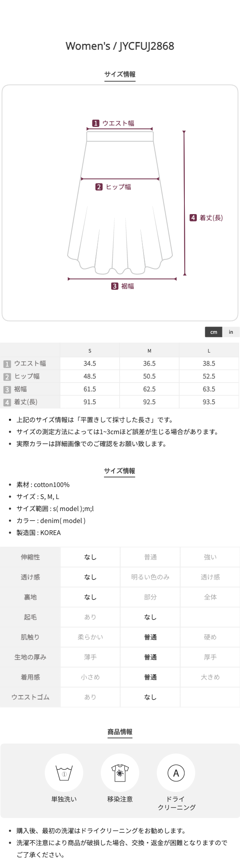Switch size units to cm

click(x=214, y=332)
